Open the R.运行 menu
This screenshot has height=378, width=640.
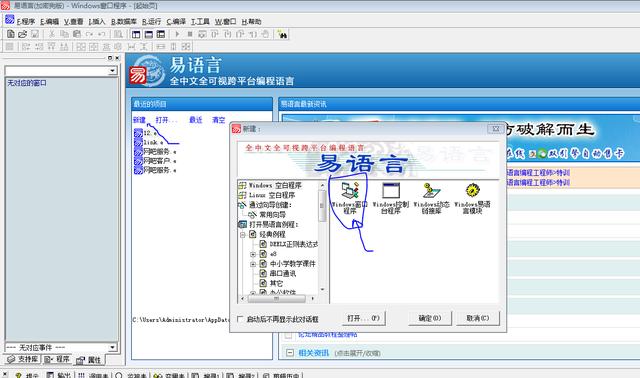151,22
